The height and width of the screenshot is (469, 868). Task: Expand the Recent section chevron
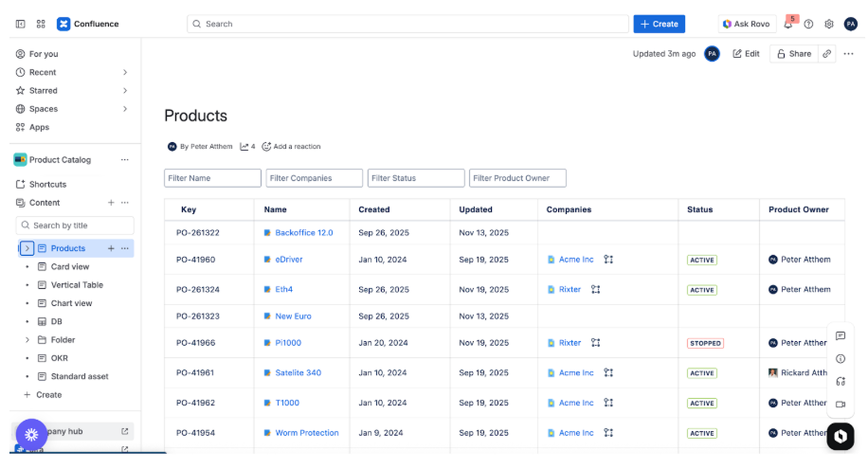coord(125,73)
